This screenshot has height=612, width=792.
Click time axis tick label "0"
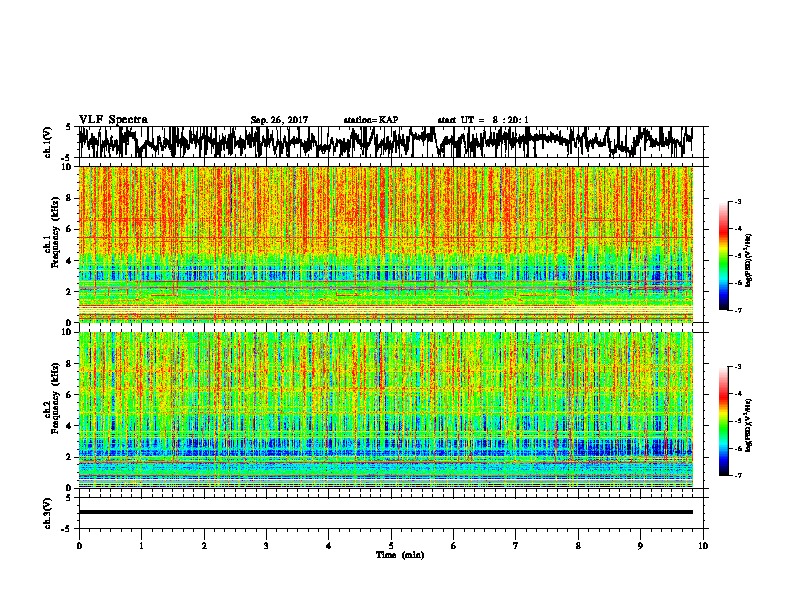79,545
